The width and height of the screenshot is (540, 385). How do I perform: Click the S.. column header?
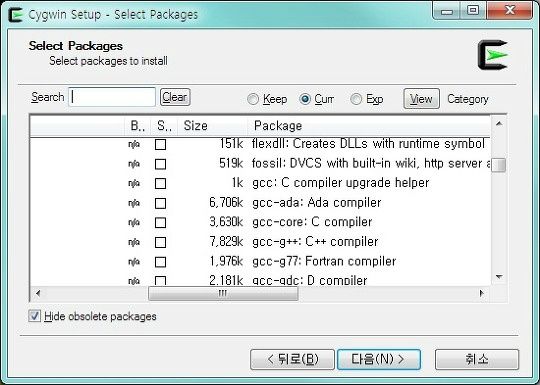pyautogui.click(x=164, y=126)
